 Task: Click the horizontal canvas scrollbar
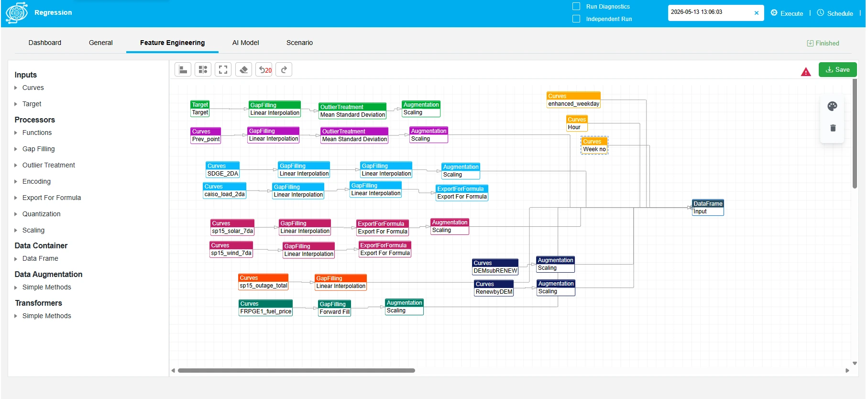(x=297, y=370)
